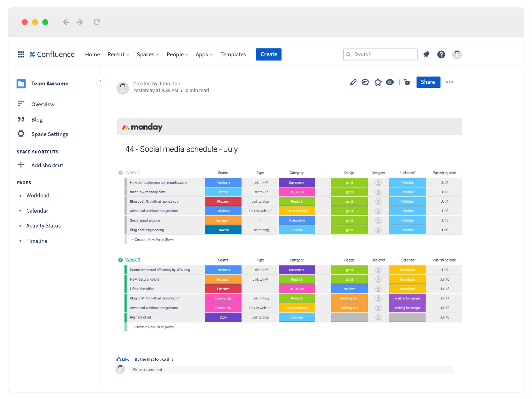Click the blue Create button
532x399 pixels.
click(269, 54)
